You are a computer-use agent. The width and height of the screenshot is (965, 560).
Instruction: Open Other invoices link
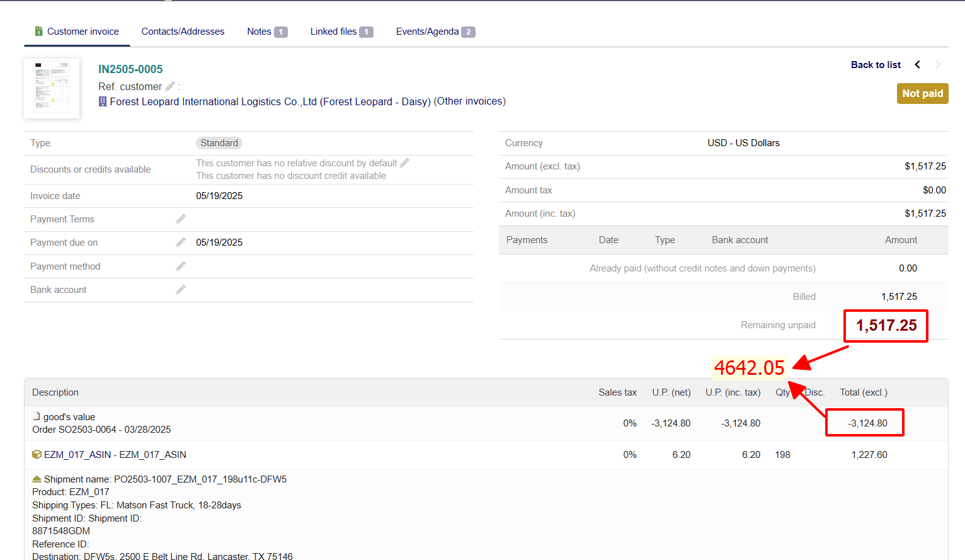pos(470,101)
